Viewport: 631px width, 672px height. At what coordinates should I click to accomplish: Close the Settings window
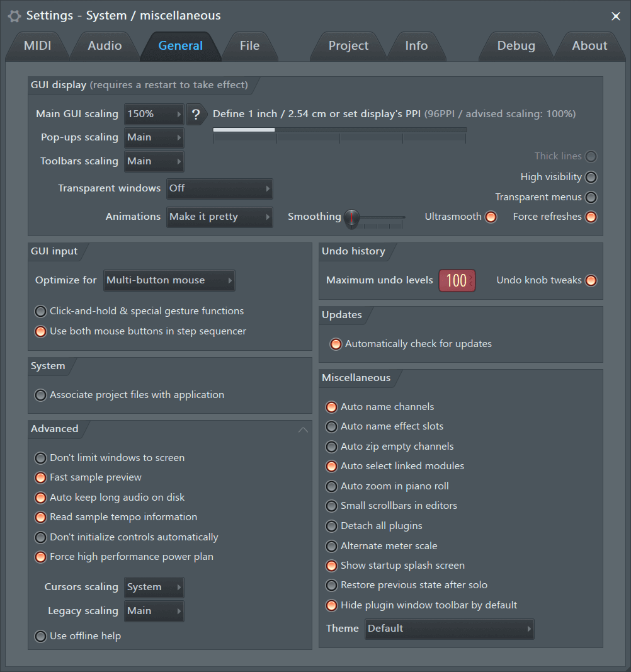(615, 16)
